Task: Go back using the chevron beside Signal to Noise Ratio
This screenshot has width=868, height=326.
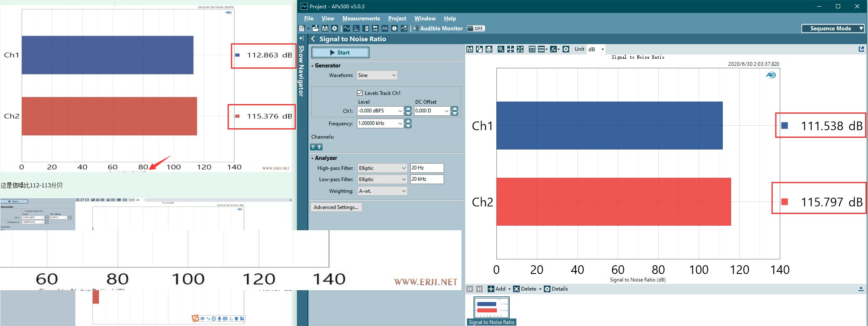Action: point(313,39)
